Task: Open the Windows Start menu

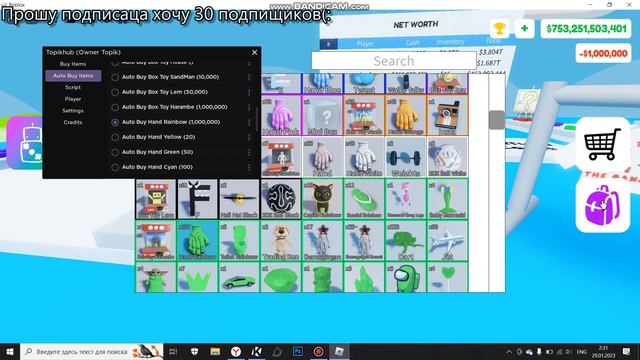Action: click(x=10, y=351)
